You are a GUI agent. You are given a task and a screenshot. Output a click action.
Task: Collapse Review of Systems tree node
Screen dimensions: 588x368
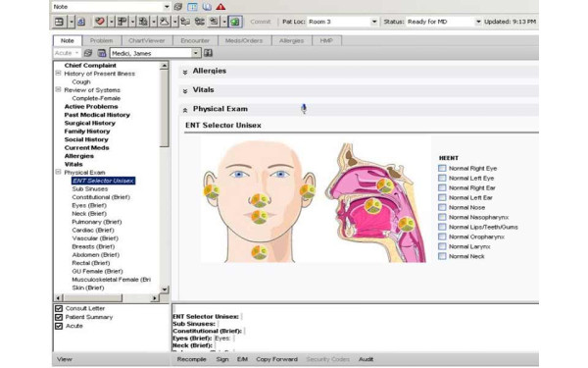pos(58,89)
